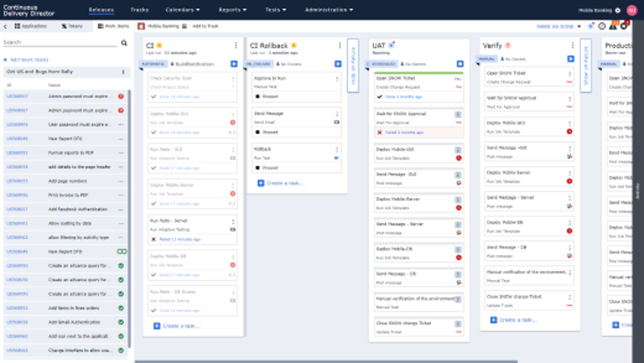Click Add work items link
The image size is (644, 363).
pos(27,59)
